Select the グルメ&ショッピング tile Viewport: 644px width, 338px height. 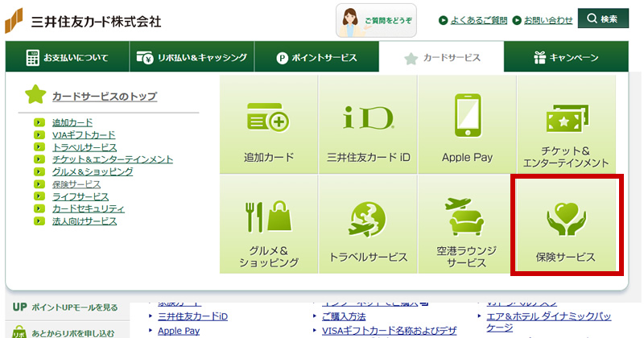tap(269, 224)
